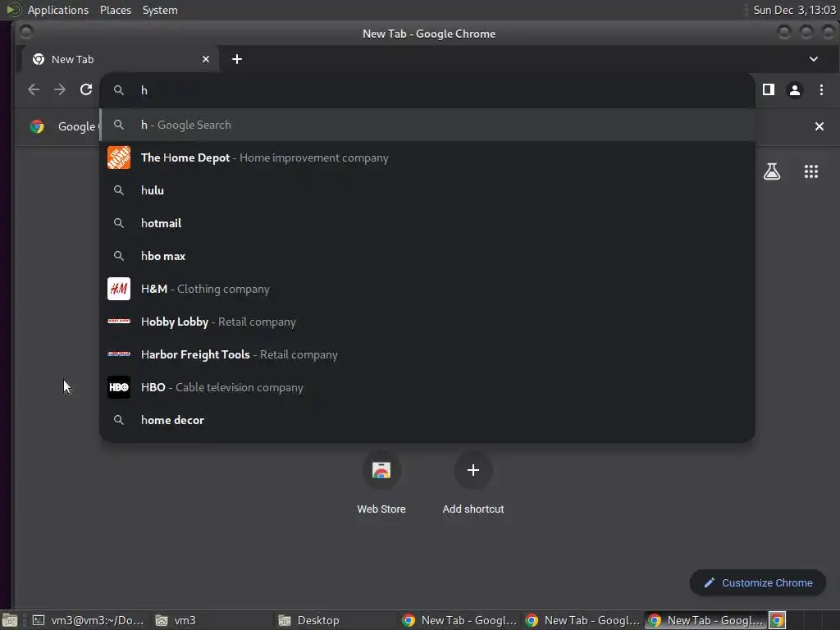This screenshot has height=630, width=840.
Task: Select the New Tab browser tab
Action: click(120, 59)
